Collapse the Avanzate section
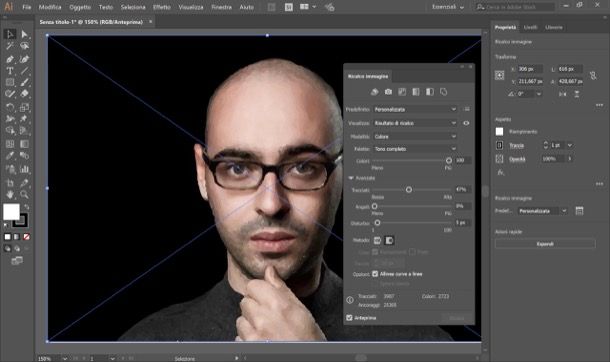 tap(351, 178)
